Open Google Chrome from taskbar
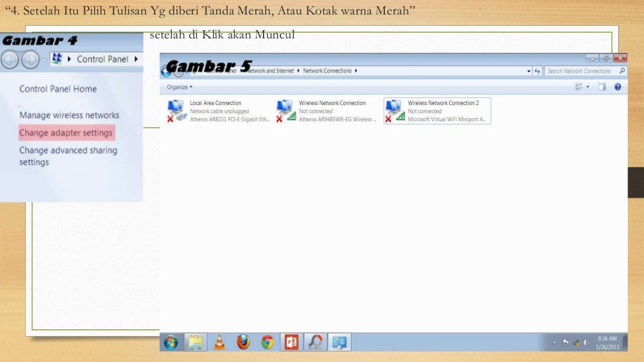The image size is (644, 362). point(267,342)
